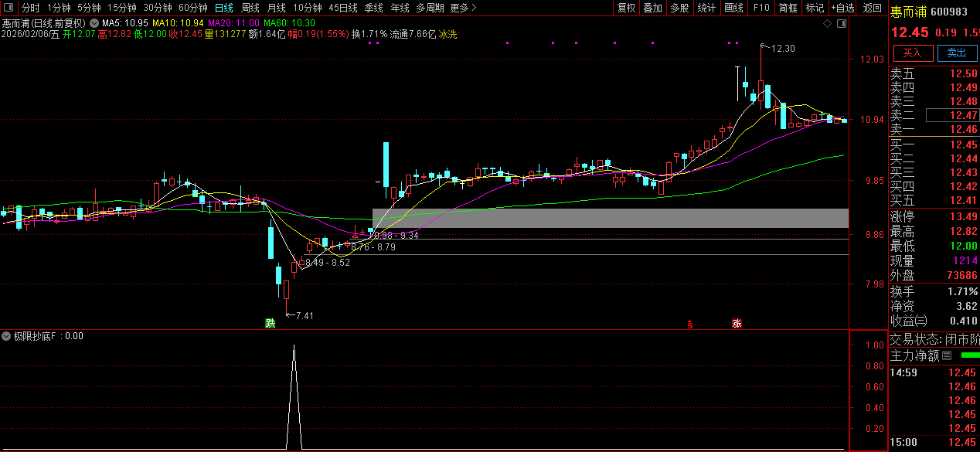Click the 买二 price 12.44
This screenshot has width=980, height=452.
(x=963, y=158)
